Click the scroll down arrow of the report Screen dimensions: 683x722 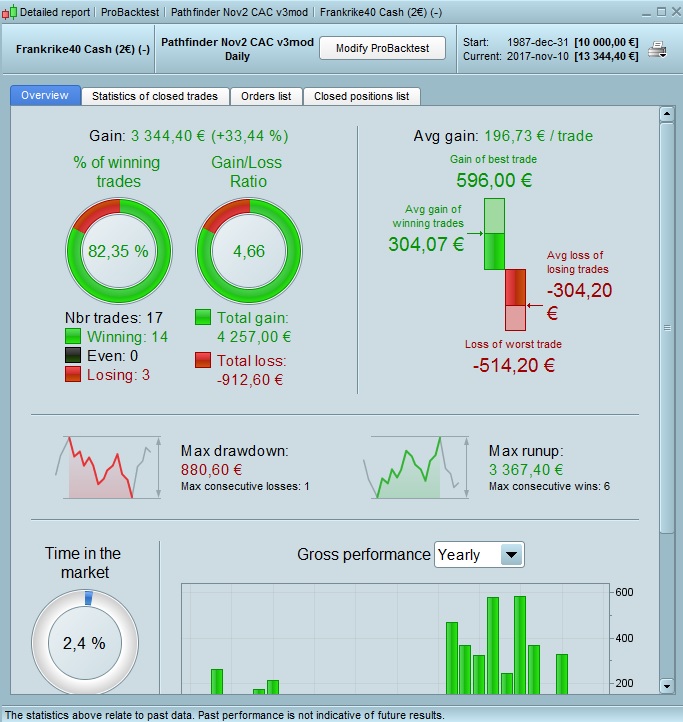click(667, 686)
